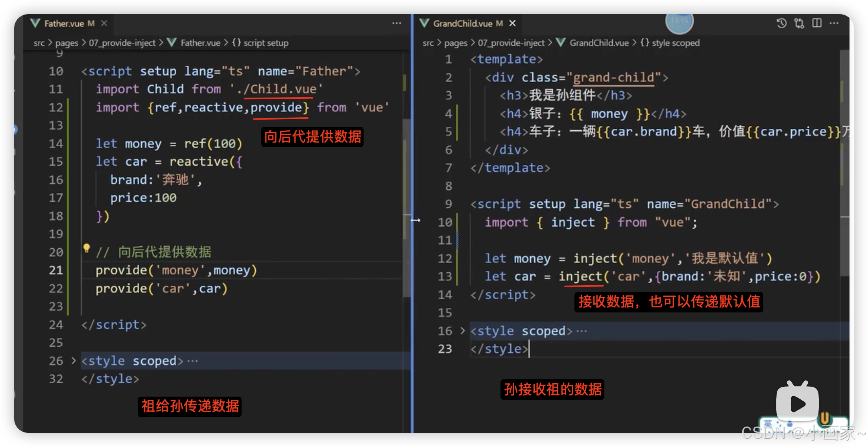The image size is (868, 447).
Task: Expand the folded style block on line 26
Action: click(x=73, y=361)
